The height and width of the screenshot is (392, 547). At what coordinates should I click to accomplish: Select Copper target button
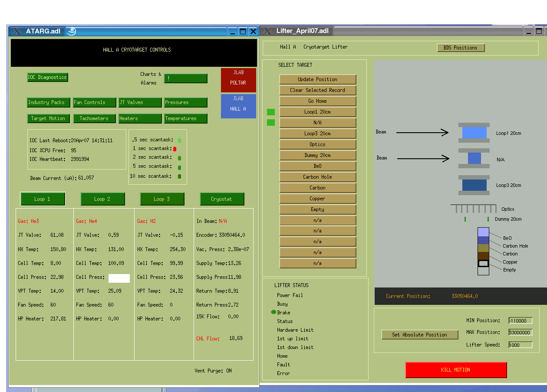click(318, 199)
